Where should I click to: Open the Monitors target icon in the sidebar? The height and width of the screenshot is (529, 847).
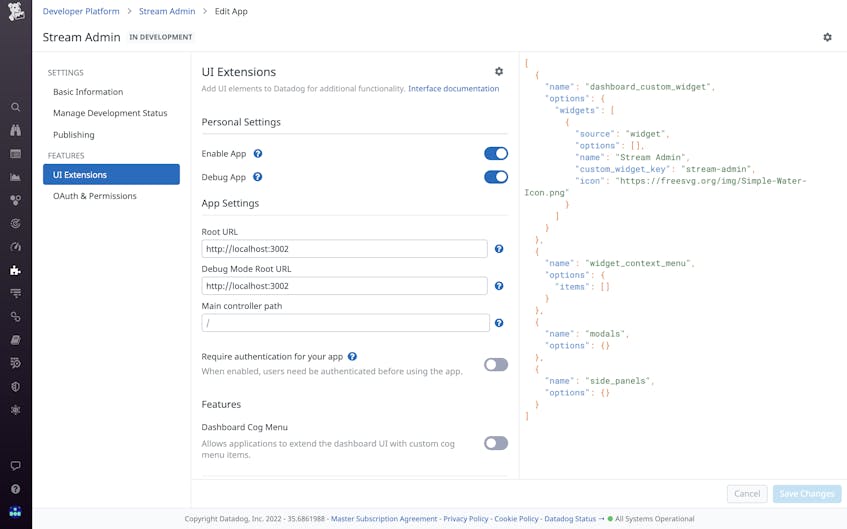pyautogui.click(x=16, y=223)
